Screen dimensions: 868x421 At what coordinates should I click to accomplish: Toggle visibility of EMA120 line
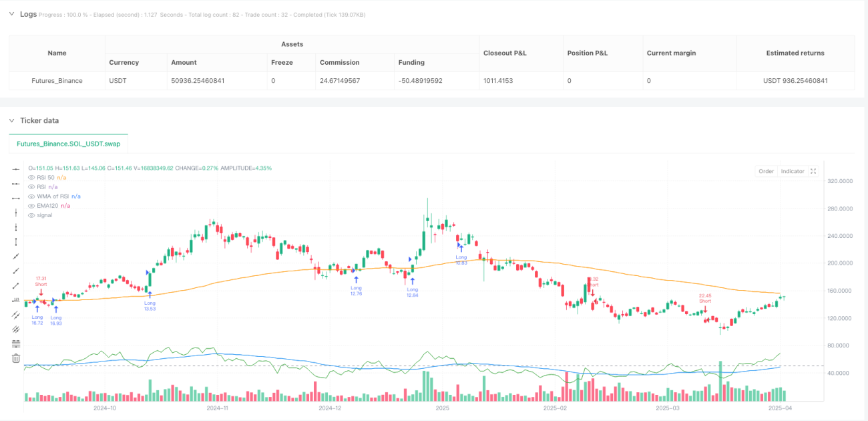click(x=31, y=205)
